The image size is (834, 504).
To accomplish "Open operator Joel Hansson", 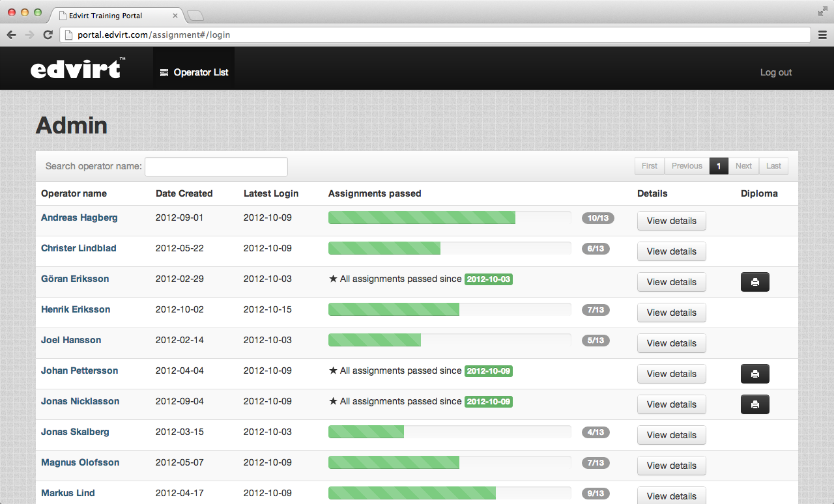I will [71, 340].
